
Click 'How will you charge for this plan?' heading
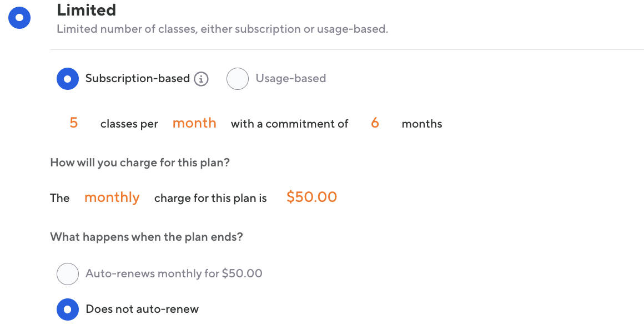pos(140,163)
